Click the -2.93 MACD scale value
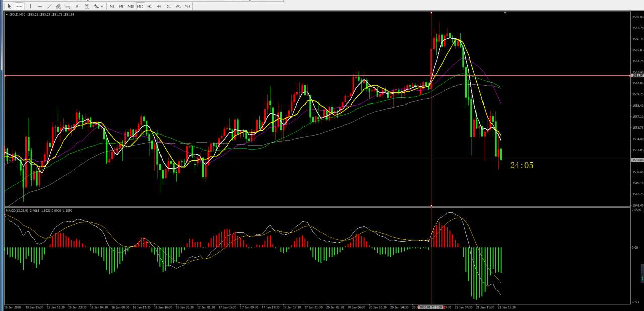Viewport: 644px width, 311px height. 636,302
